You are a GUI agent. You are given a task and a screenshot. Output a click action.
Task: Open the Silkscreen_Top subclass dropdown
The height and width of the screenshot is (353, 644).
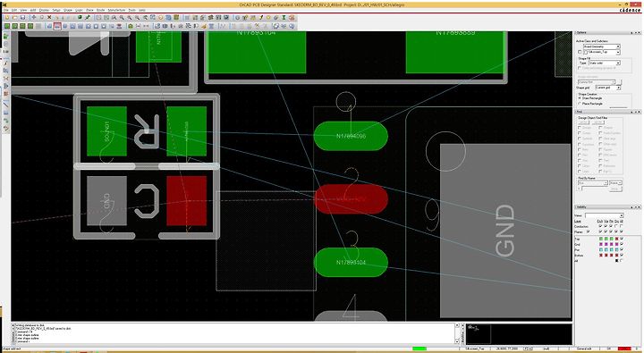click(x=602, y=52)
